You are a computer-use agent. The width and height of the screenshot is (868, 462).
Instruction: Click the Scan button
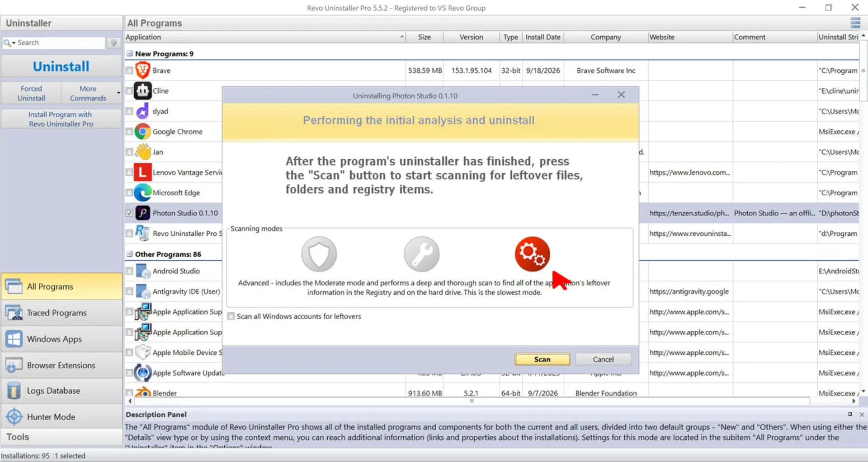click(542, 359)
